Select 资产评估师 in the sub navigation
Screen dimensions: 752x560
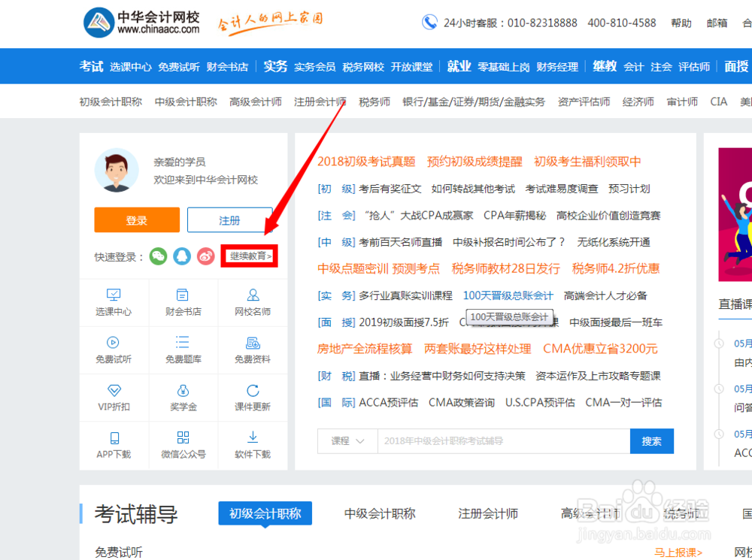[584, 101]
